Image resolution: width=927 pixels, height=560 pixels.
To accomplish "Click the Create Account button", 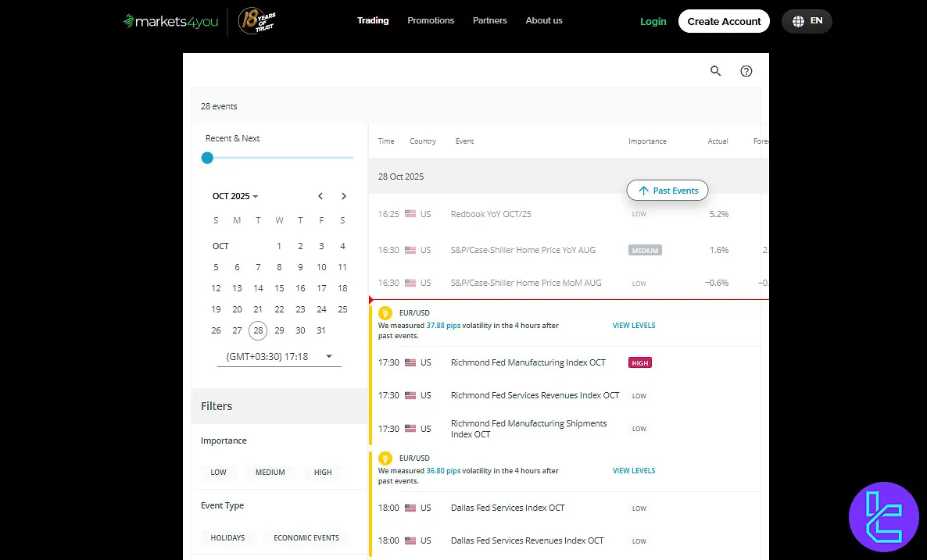I will [724, 21].
